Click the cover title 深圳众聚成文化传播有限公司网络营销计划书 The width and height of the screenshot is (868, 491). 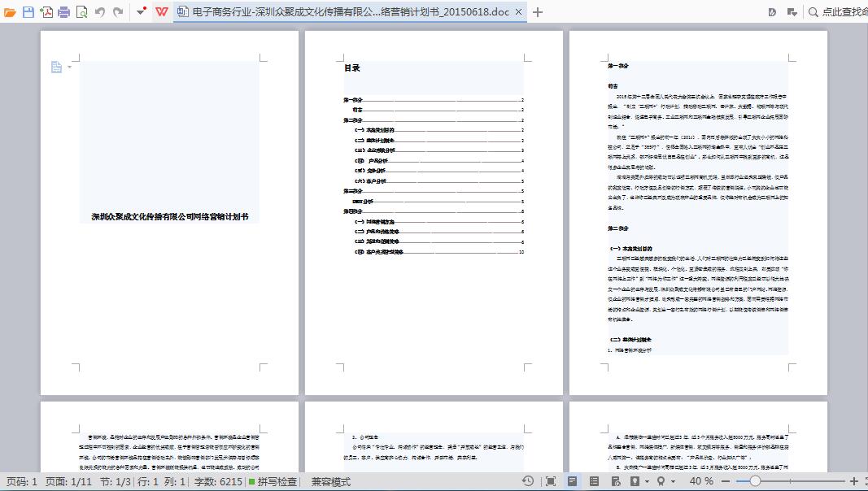170,217
